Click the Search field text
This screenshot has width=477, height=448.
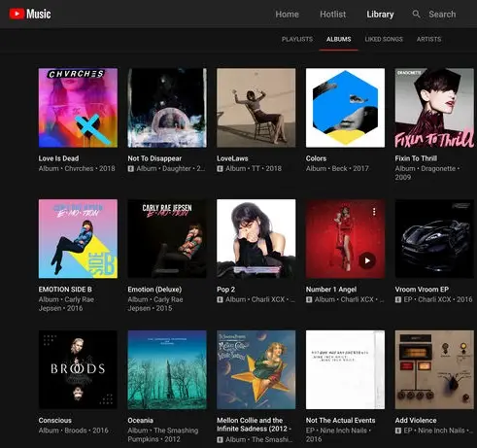[442, 15]
